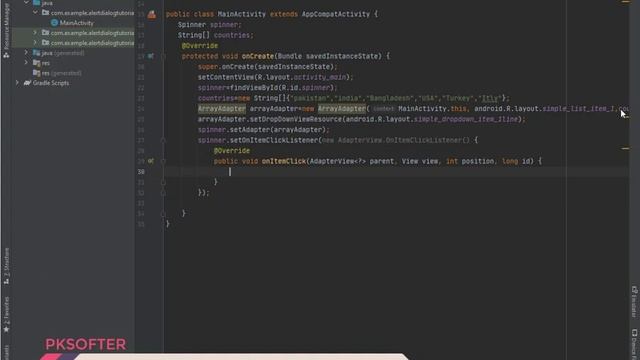640x360 pixels.
Task: Click 'activity_main' layout reference
Action: 320,77
